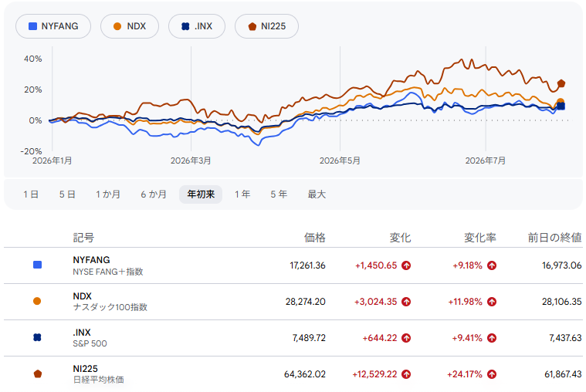Image resolution: width=586 pixels, height=392 pixels.
Task: Click the up arrow beside +9.41%
Action: click(492, 338)
